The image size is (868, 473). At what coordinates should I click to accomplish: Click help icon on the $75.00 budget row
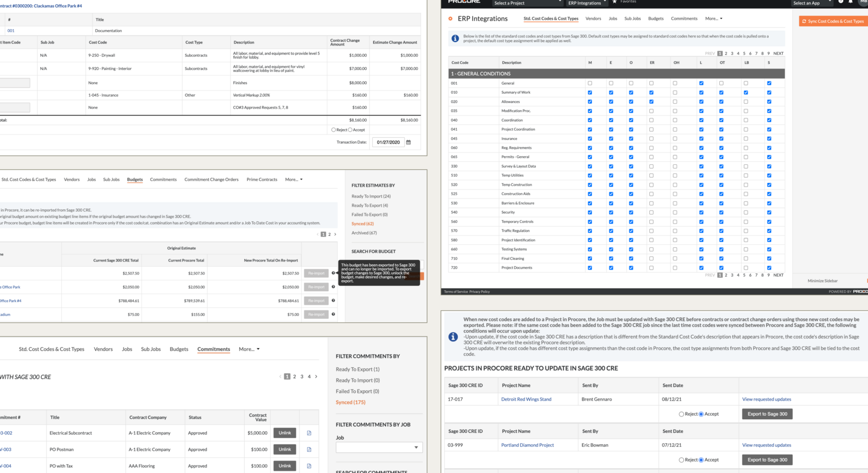click(x=333, y=314)
